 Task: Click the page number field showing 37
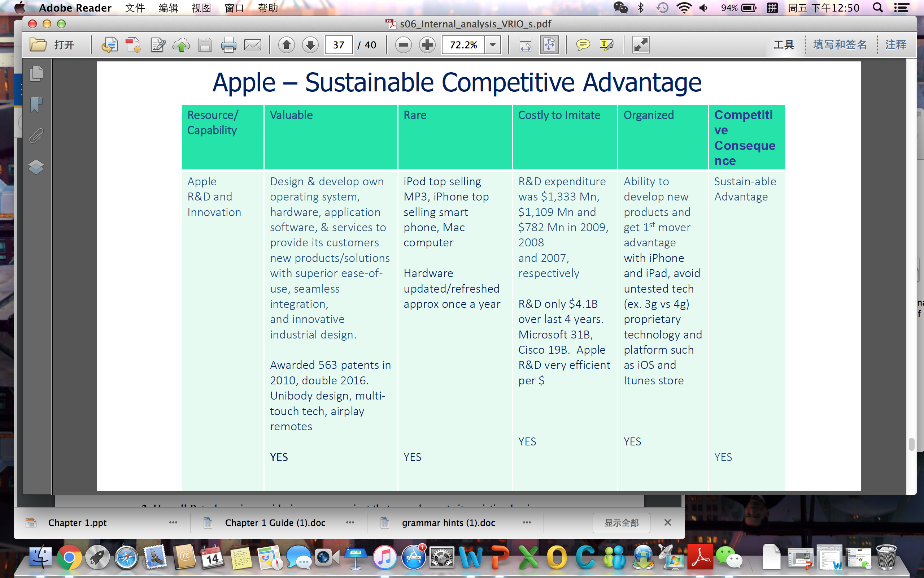[x=339, y=45]
